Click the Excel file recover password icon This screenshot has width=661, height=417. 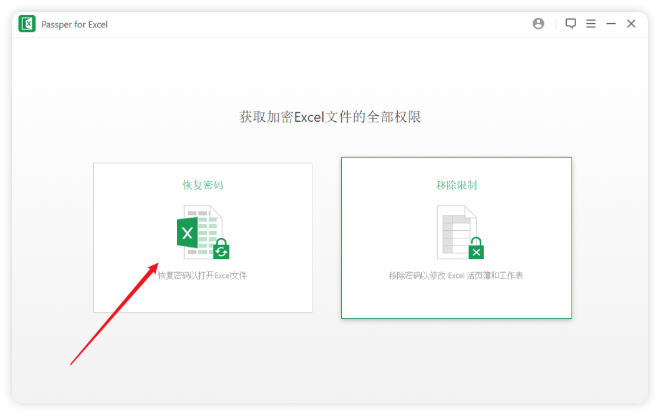[202, 233]
